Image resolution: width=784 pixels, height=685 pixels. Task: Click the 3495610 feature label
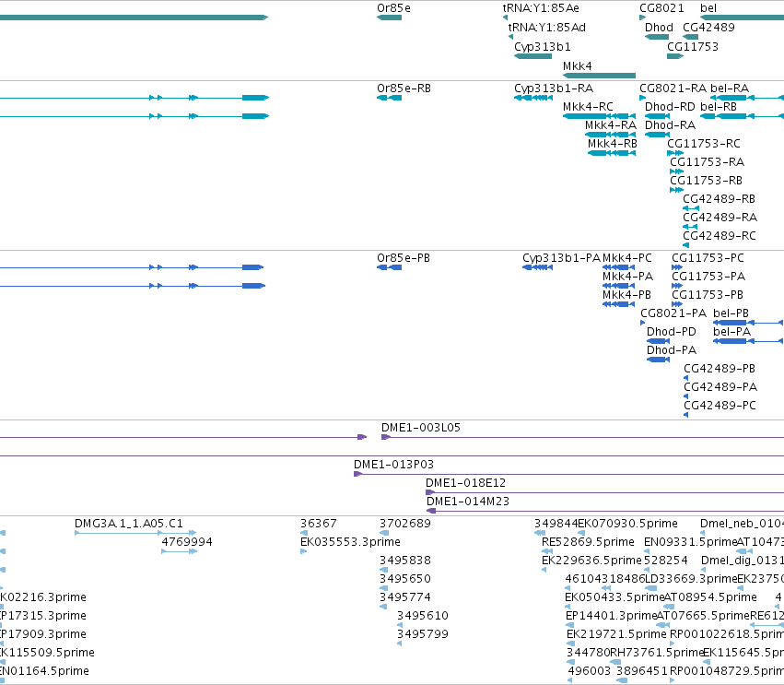click(423, 617)
